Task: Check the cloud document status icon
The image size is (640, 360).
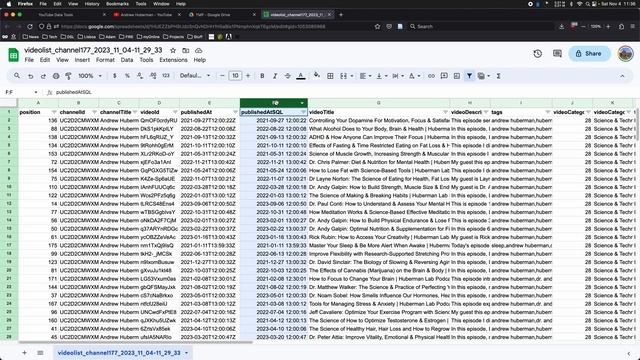Action: pyautogui.click(x=199, y=51)
